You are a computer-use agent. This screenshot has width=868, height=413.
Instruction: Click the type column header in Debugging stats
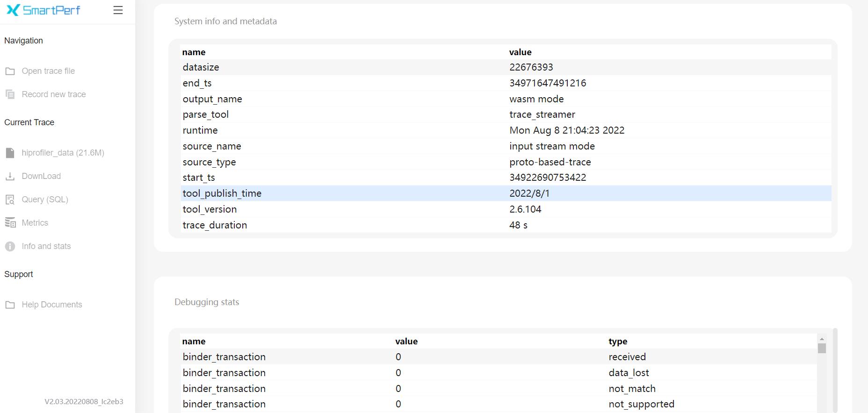click(x=618, y=342)
